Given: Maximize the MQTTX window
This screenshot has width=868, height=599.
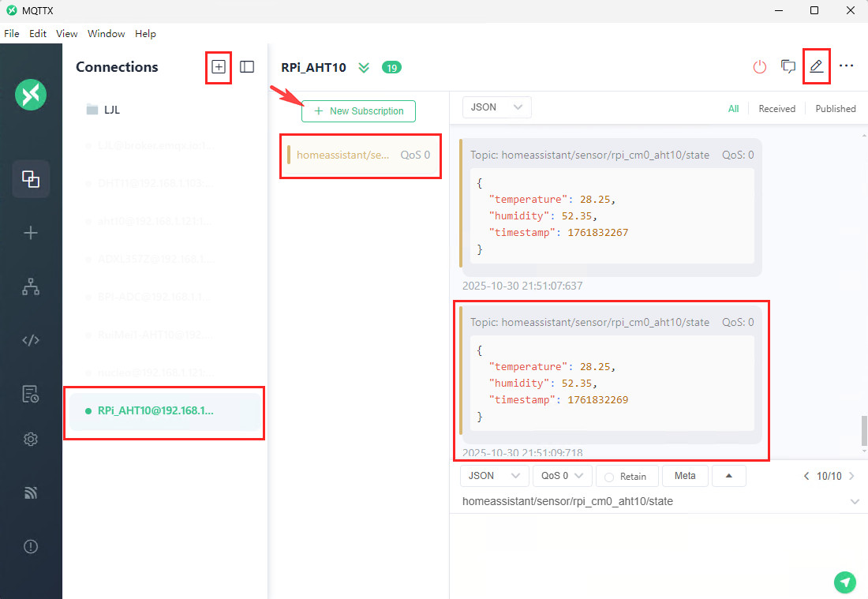Looking at the screenshot, I should tap(814, 10).
